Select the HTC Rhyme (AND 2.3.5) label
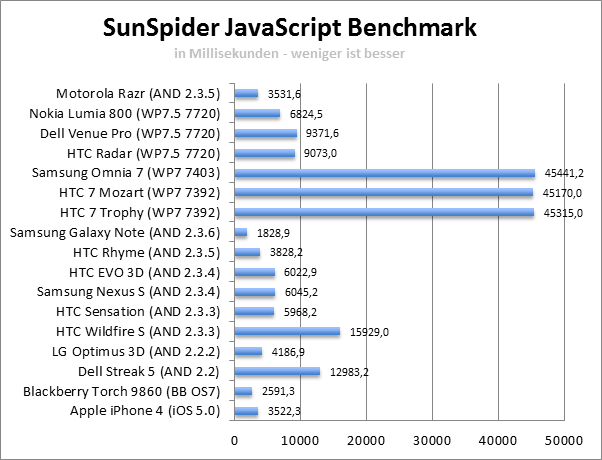 (147, 253)
